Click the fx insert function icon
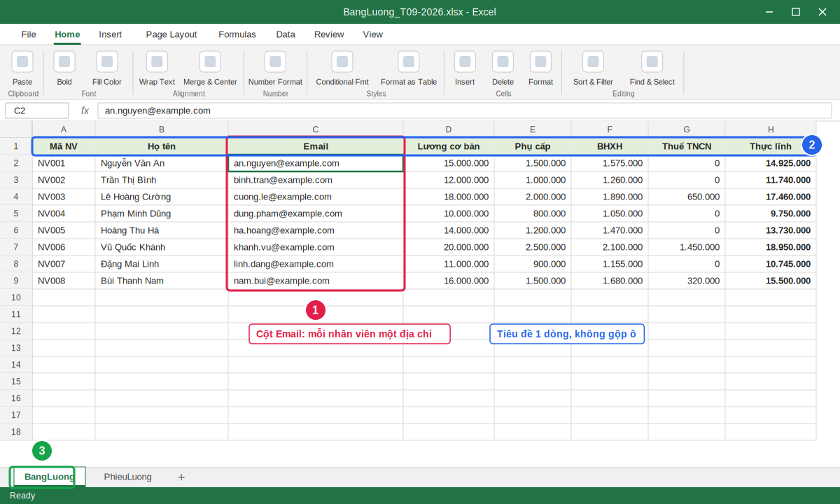This screenshot has width=840, height=504. (85, 111)
